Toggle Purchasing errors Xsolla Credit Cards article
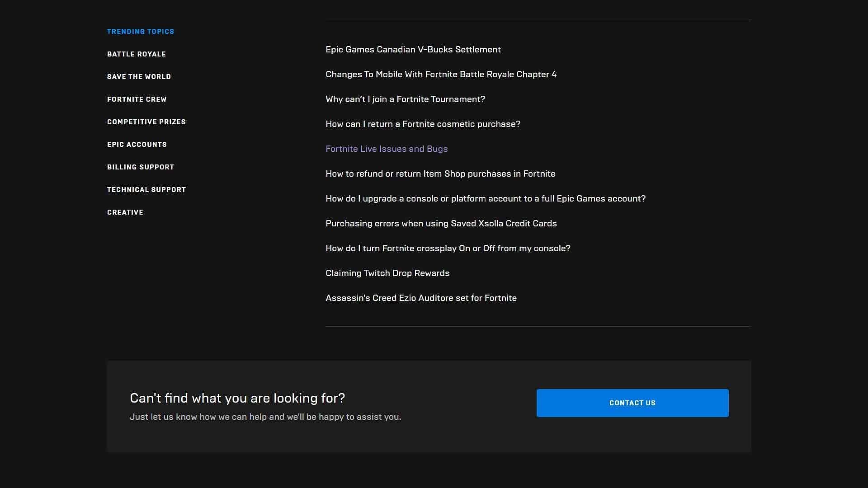 [441, 224]
